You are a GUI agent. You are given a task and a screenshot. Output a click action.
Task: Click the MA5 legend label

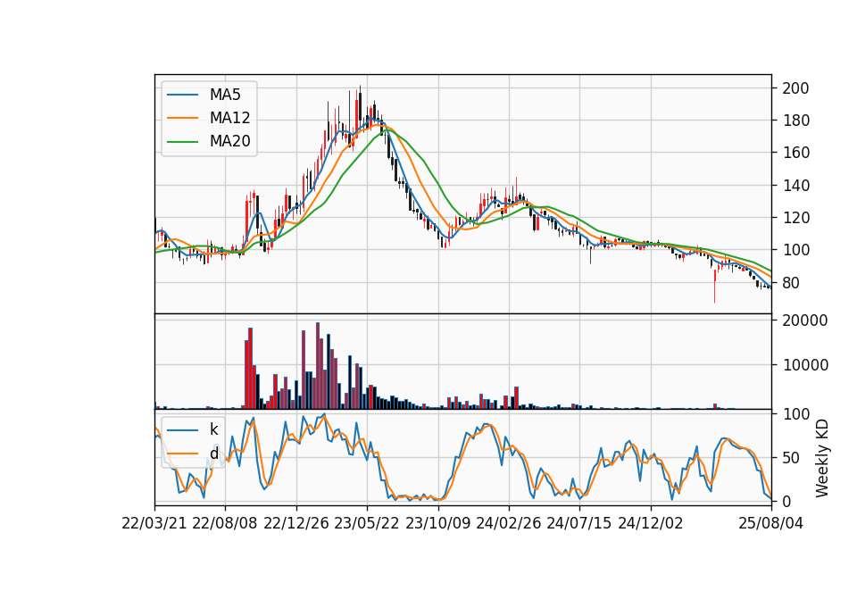[x=225, y=95]
